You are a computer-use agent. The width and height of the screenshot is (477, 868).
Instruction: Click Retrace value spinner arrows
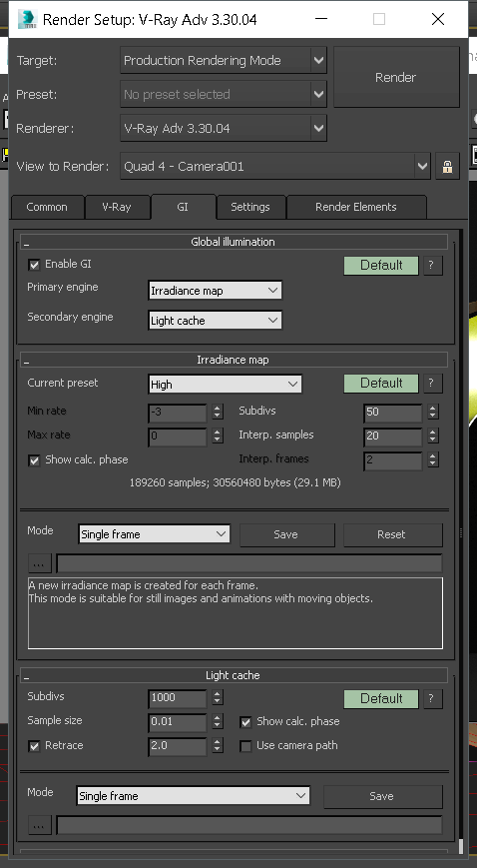tap(218, 746)
